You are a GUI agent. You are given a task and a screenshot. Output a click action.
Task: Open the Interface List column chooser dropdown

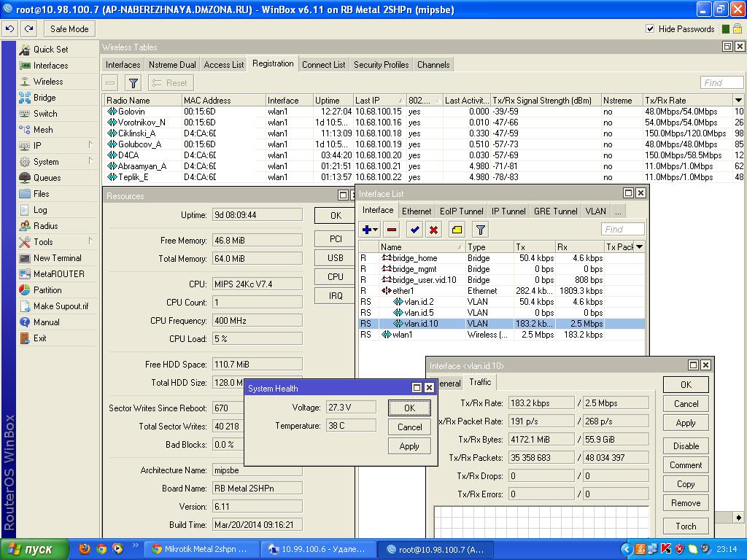[640, 247]
